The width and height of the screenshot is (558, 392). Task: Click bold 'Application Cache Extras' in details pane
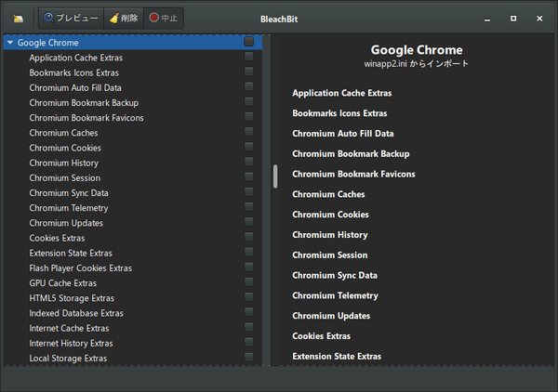click(342, 93)
